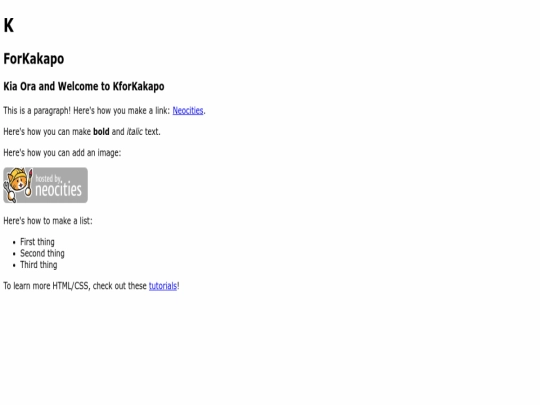Select the "First thing" list item

point(37,242)
